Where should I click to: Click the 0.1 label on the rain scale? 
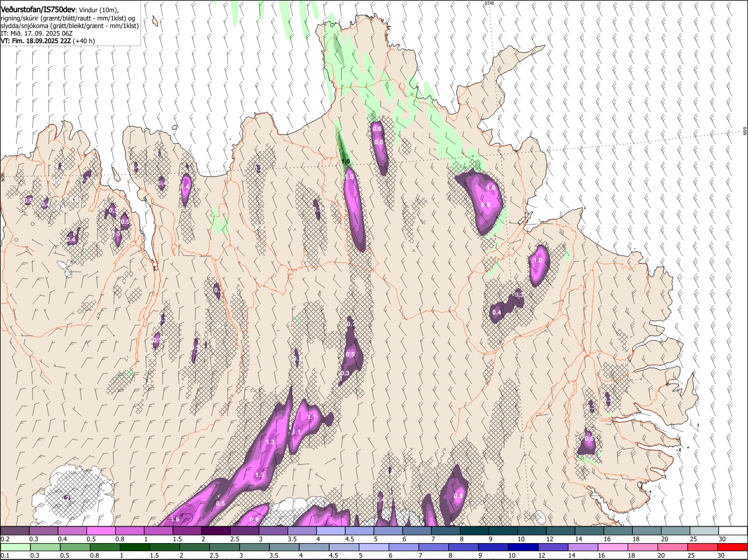[5, 556]
